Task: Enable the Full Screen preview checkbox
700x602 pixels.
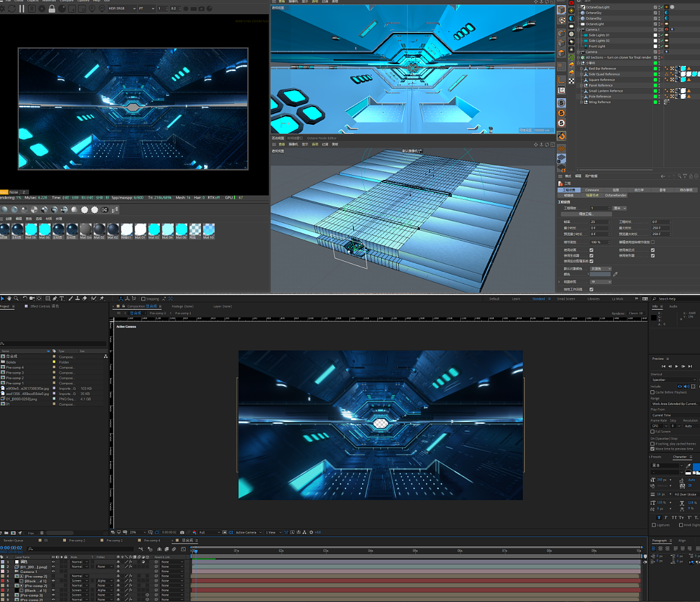Action: [652, 432]
